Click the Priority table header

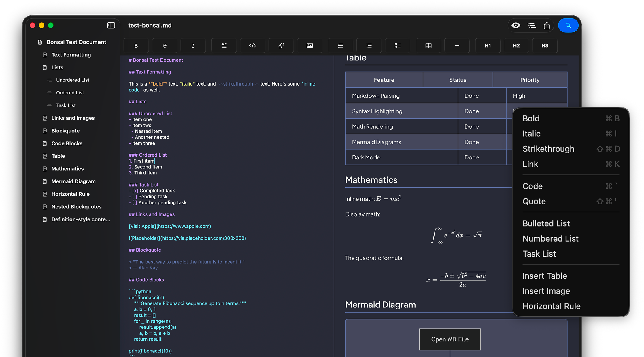530,80
